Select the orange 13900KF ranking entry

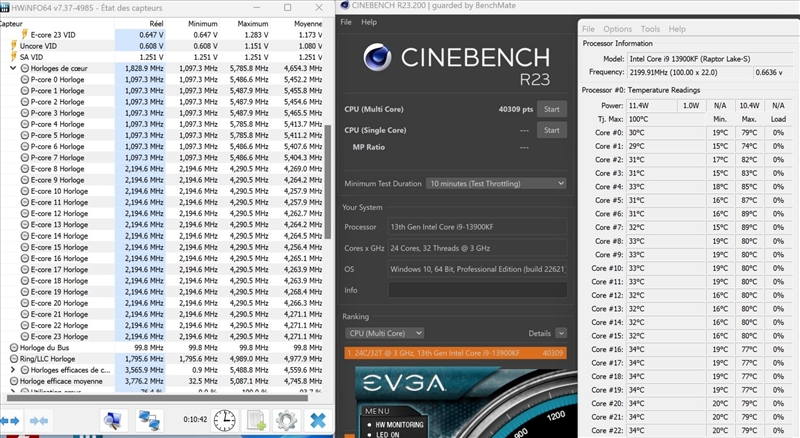click(x=455, y=353)
